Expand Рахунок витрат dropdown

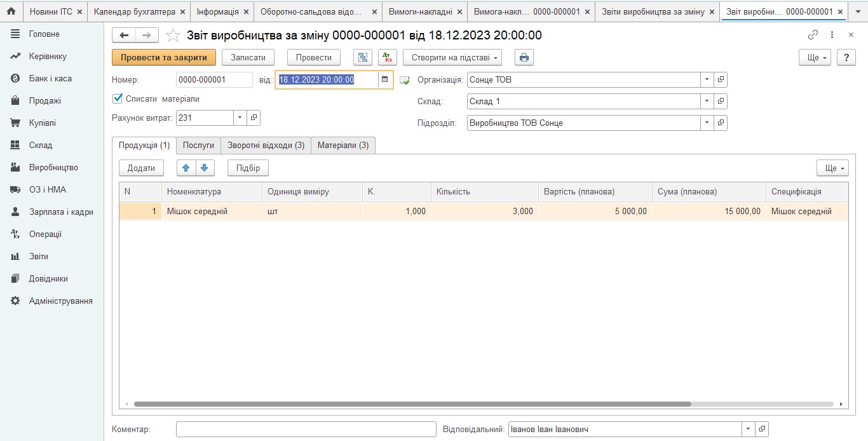coord(240,118)
